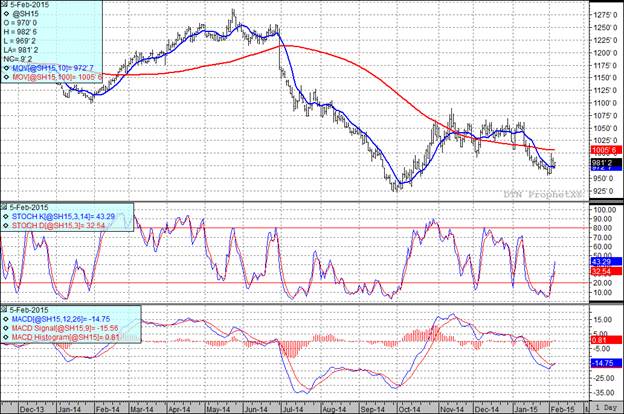This screenshot has width=624, height=414.
Task: Click the H = 982'6 high value
Action: pyautogui.click(x=20, y=32)
